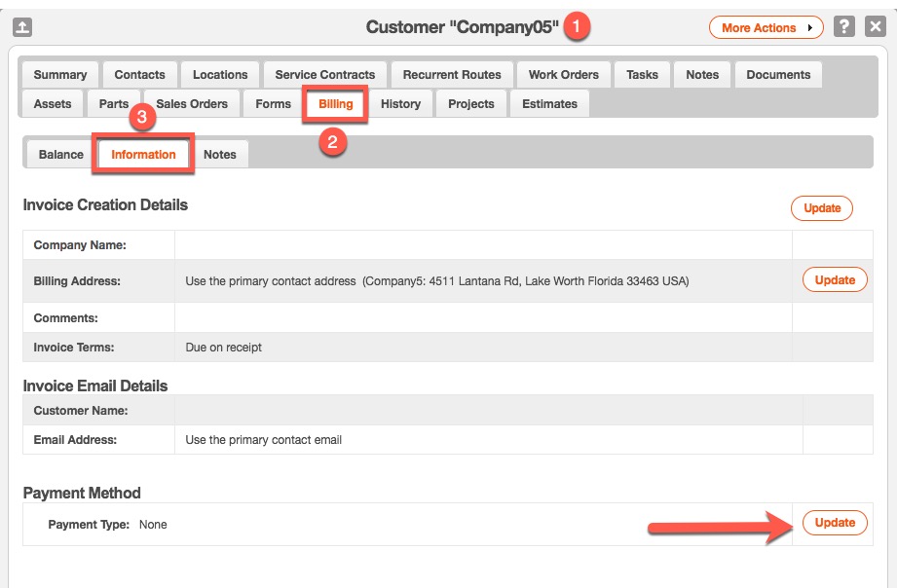Expand the More Actions dropdown
This screenshot has height=588, width=897.
click(766, 28)
